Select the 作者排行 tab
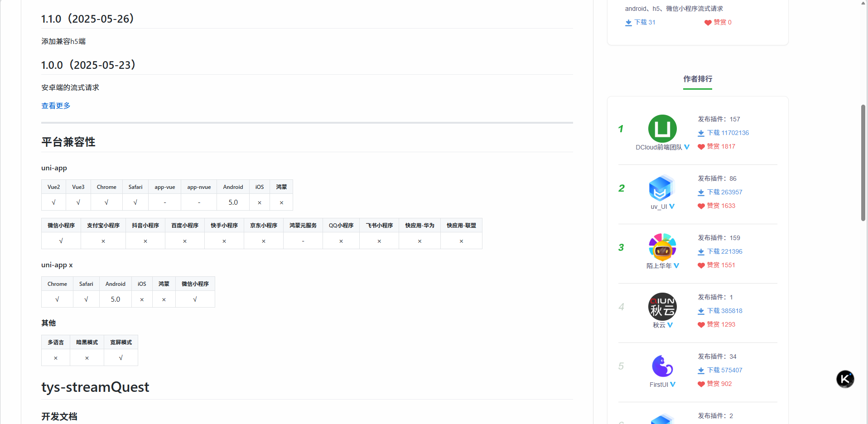The width and height of the screenshot is (868, 424). coord(697,79)
